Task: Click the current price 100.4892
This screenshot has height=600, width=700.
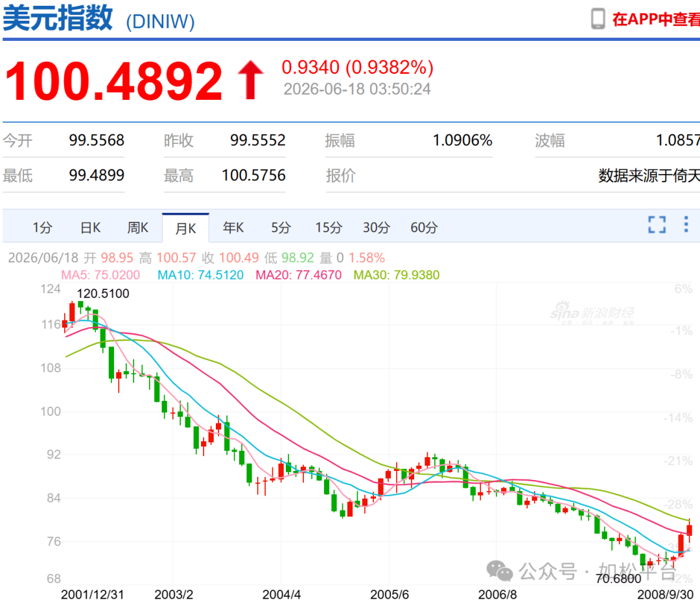Action: tap(113, 81)
